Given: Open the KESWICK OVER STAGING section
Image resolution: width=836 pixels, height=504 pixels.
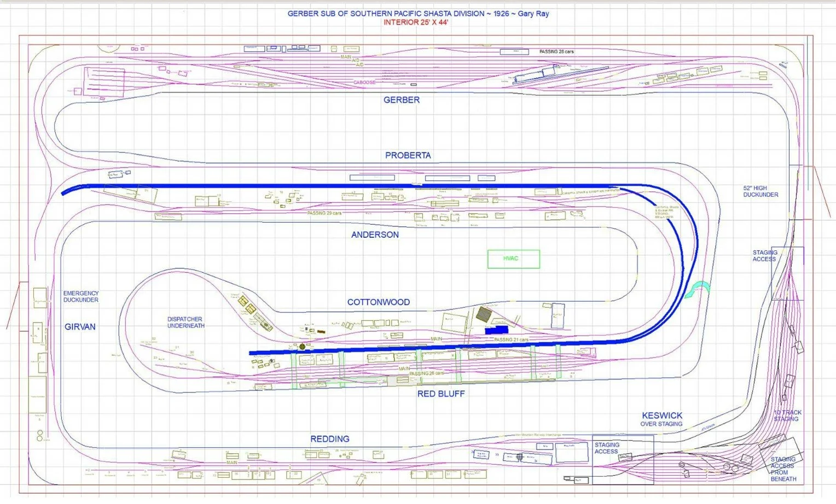Looking at the screenshot, I should (x=663, y=419).
